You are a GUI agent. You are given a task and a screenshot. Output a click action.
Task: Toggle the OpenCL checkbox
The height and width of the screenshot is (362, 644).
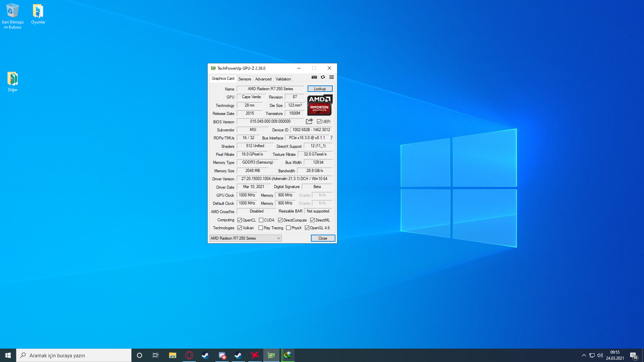tap(239, 220)
